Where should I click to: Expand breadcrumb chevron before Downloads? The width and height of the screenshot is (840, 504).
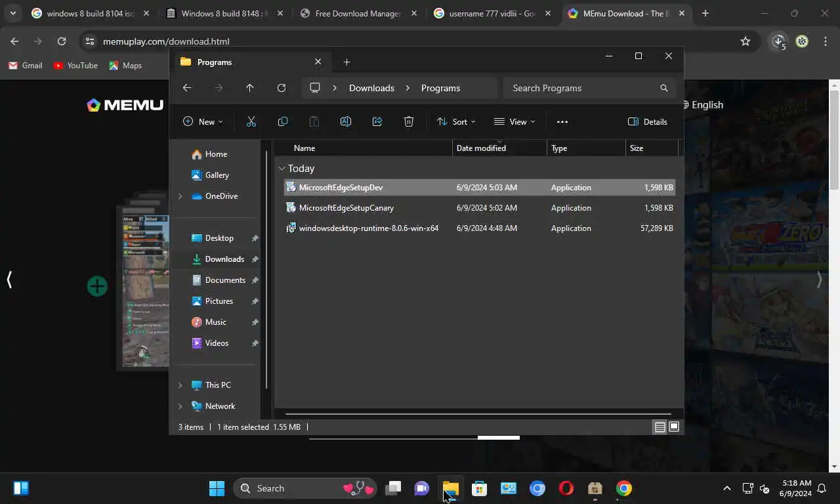pyautogui.click(x=335, y=88)
